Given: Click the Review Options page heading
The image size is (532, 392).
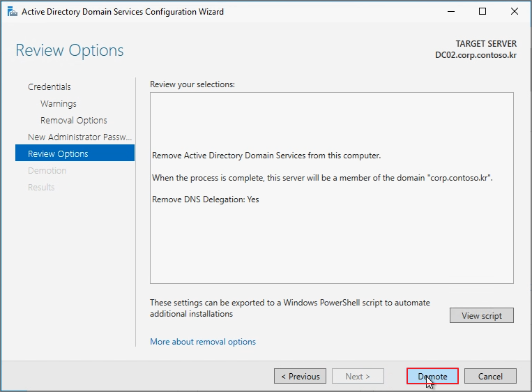Looking at the screenshot, I should [70, 50].
